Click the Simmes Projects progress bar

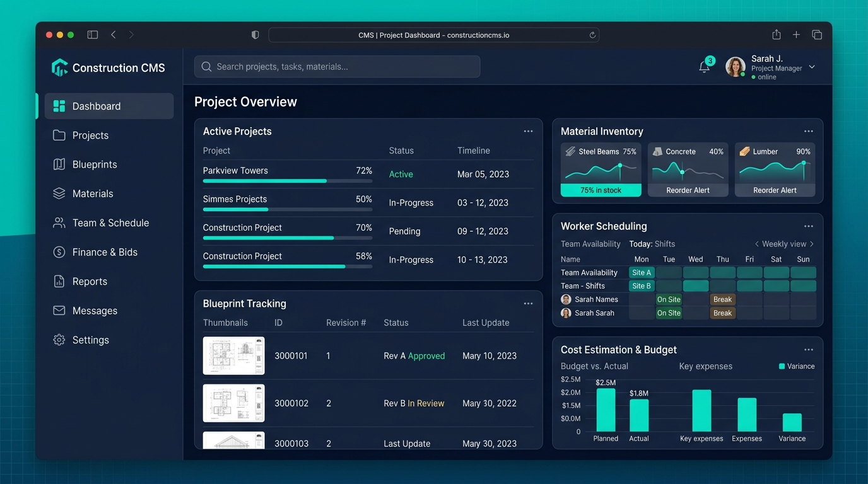pos(288,209)
